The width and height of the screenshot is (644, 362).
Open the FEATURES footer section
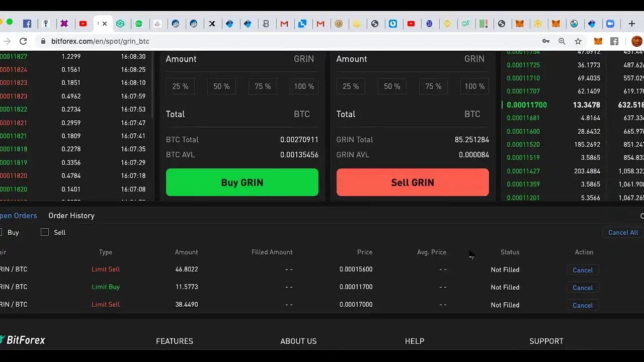175,341
